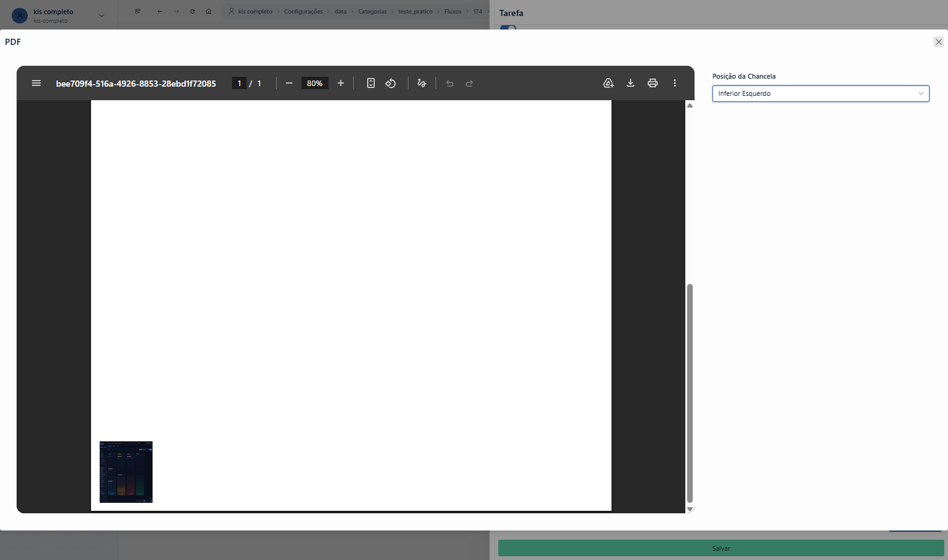Click the kis completo user avatar
The image size is (948, 560).
click(20, 15)
